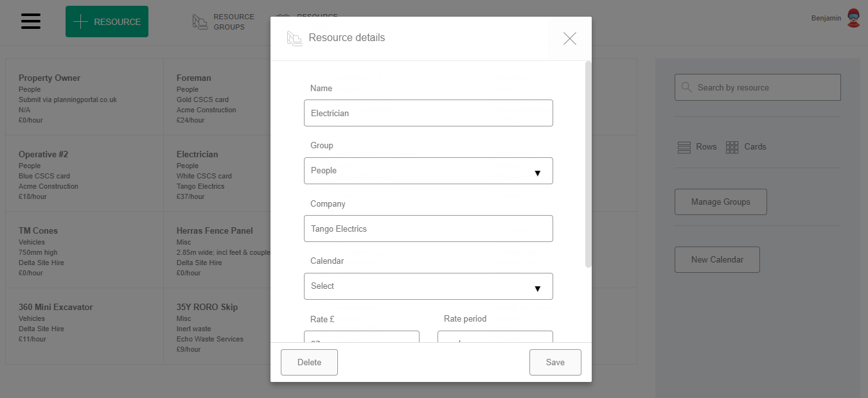The width and height of the screenshot is (868, 398).
Task: Click the Rows list icon
Action: (x=684, y=147)
